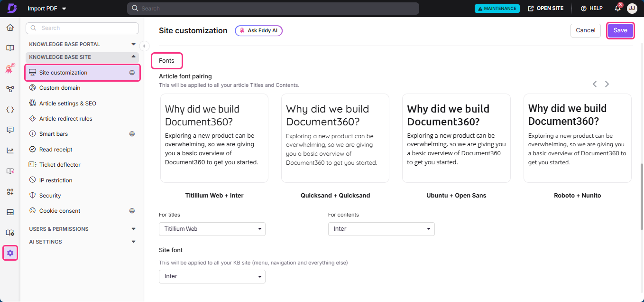Click the globe icon next to Site customization
The width and height of the screenshot is (644, 302).
click(x=131, y=72)
